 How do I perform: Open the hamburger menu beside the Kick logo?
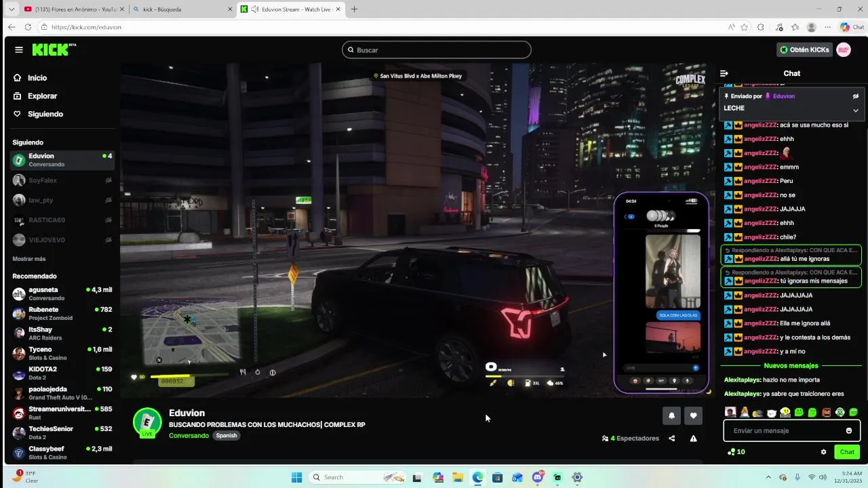[x=19, y=49]
